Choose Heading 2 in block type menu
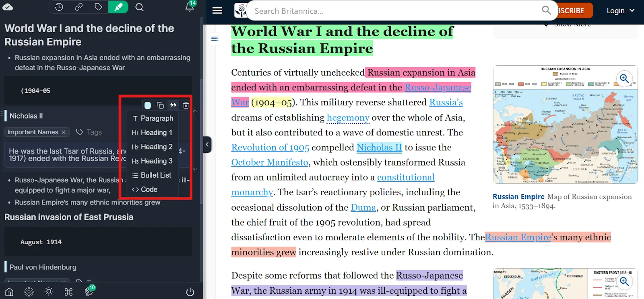The height and width of the screenshot is (299, 644). [153, 147]
